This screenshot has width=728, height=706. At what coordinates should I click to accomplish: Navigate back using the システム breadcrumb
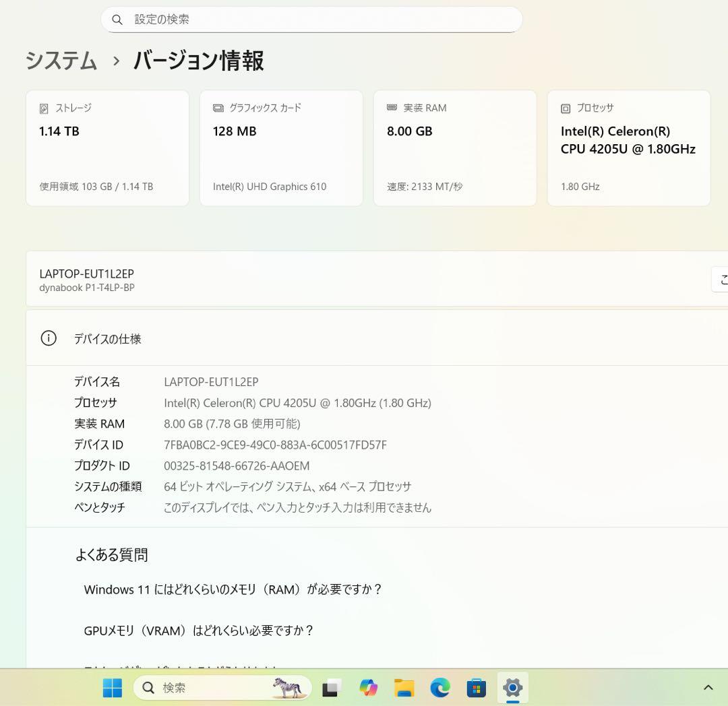(61, 61)
